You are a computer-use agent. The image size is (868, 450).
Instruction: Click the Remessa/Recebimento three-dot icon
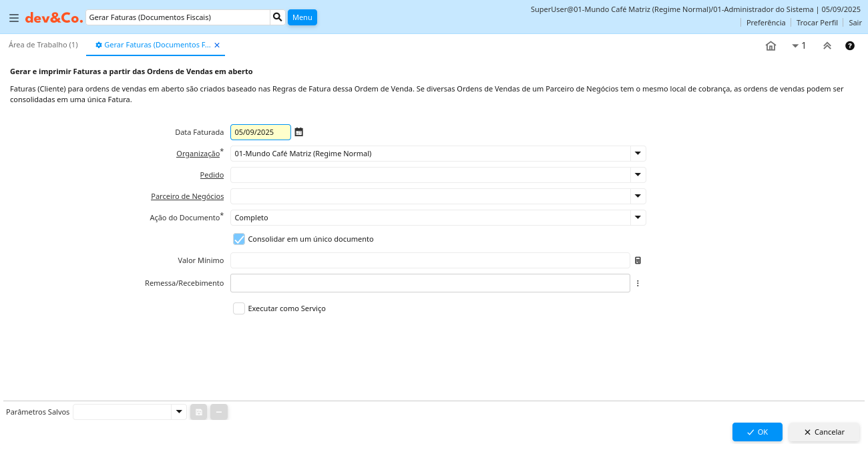point(638,283)
